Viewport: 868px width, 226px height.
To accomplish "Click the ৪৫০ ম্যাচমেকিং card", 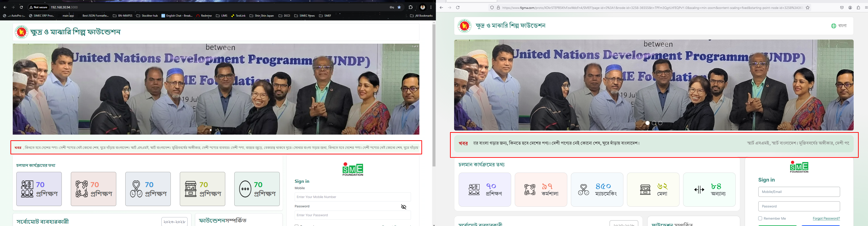I will 597,190.
